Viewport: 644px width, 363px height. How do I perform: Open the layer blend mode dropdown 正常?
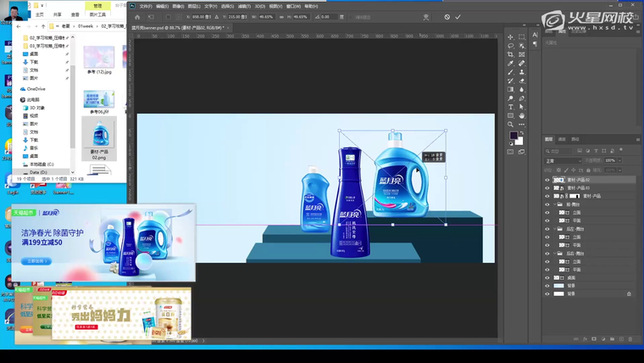pyautogui.click(x=563, y=160)
